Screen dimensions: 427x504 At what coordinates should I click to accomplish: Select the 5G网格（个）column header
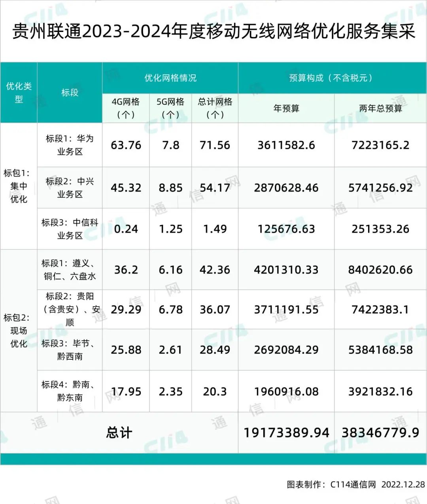(170, 108)
